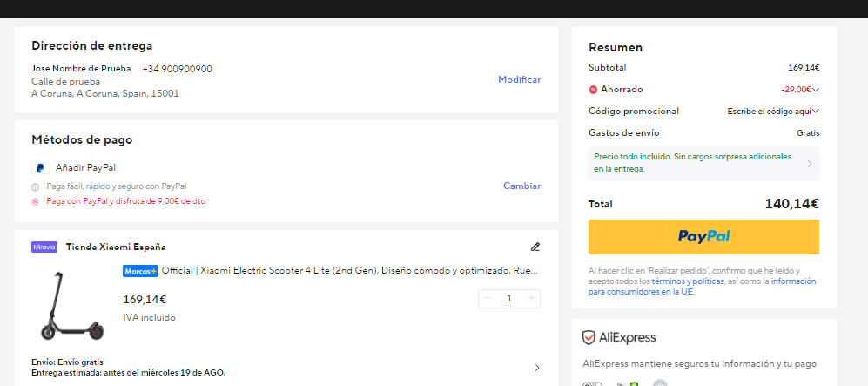Click the info icon beside Paga fácil text

coord(36,187)
